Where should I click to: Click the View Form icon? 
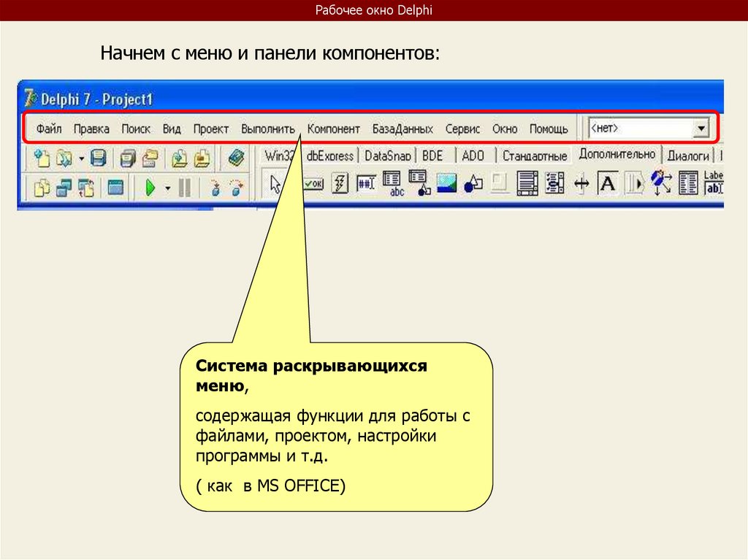(x=64, y=188)
